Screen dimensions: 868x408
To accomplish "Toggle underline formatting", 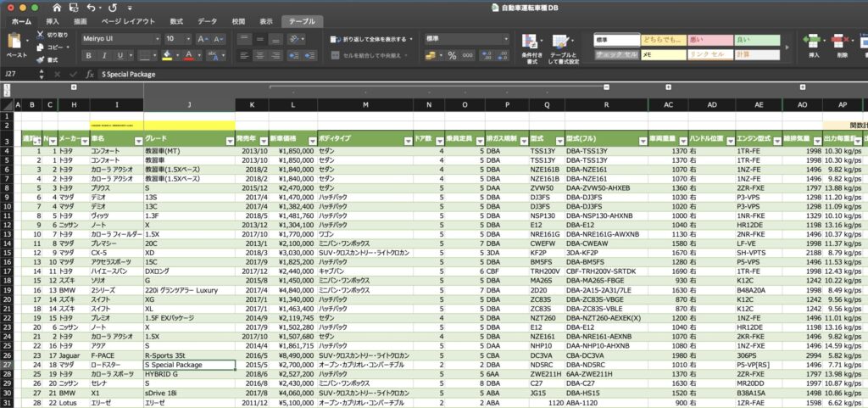I will (x=119, y=55).
